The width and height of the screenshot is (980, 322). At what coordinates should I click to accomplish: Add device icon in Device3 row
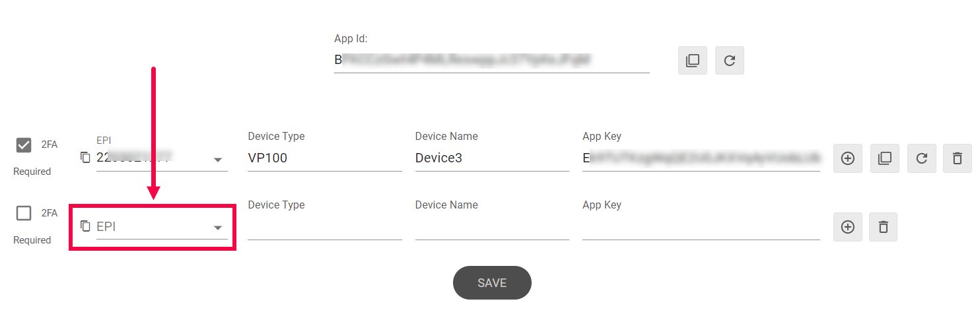(x=848, y=158)
